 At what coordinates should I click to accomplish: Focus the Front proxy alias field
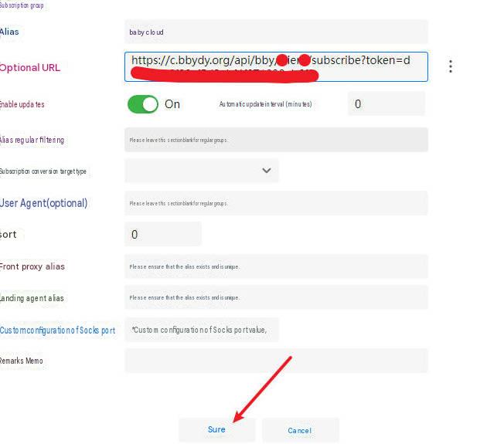click(276, 266)
